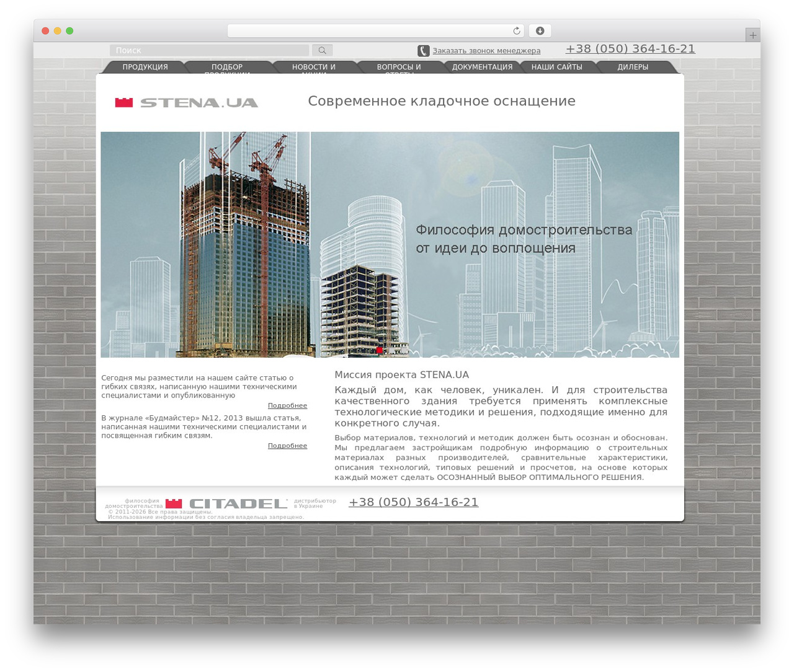Viewport: 794px width, 672px height.
Task: Click the Заказать звонок менеджера link
Action: 486,51
